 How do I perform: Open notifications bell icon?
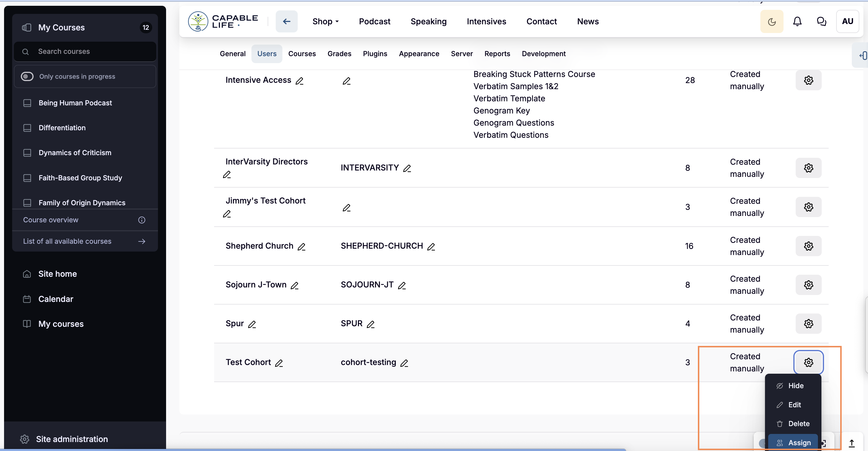(x=797, y=22)
